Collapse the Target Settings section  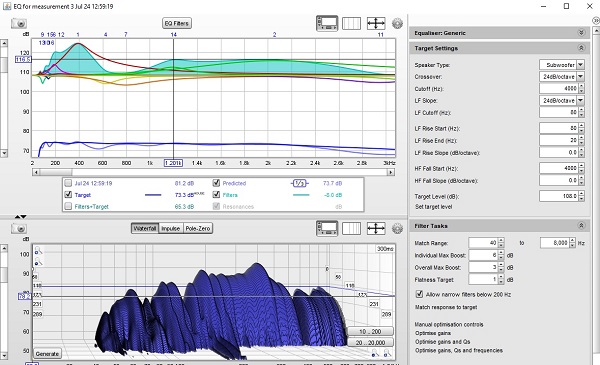click(x=581, y=48)
